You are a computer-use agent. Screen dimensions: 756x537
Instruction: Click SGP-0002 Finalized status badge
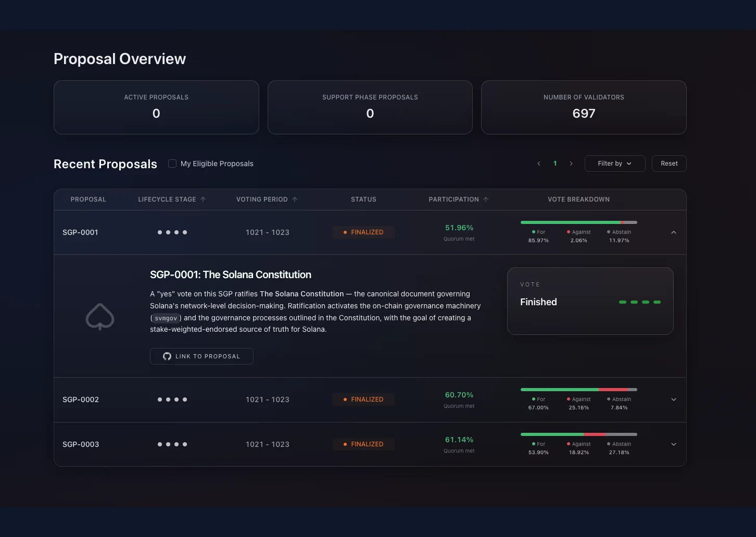(x=363, y=399)
